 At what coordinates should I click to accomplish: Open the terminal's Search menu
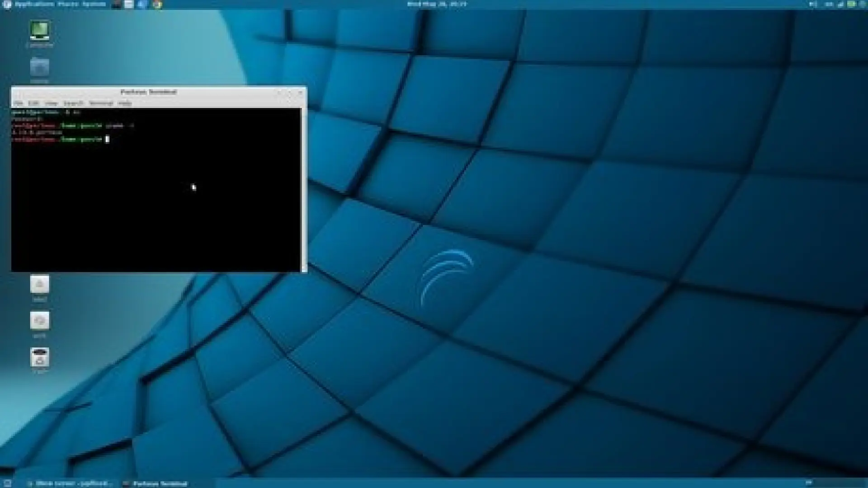pyautogui.click(x=73, y=103)
